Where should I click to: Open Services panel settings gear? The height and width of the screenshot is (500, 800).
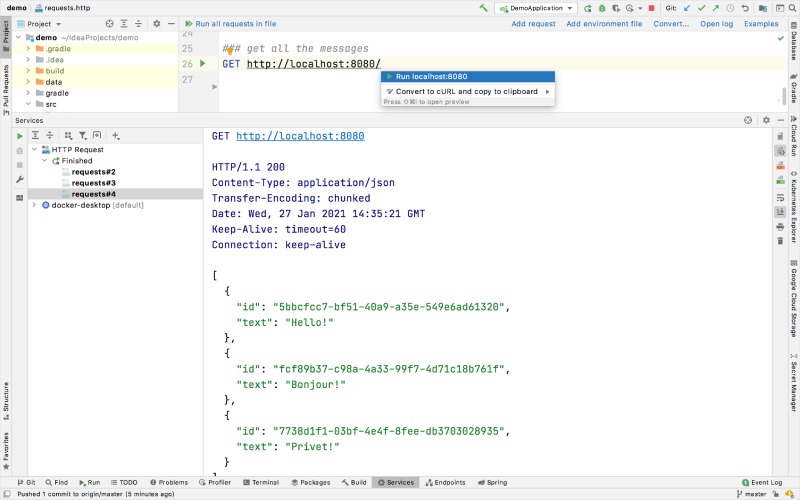[766, 120]
